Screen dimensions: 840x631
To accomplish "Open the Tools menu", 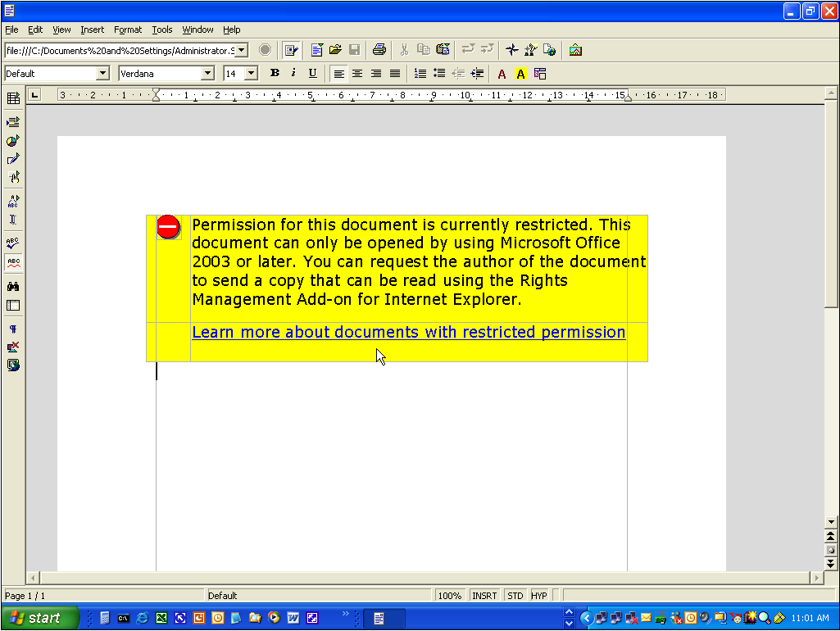I will click(x=161, y=30).
